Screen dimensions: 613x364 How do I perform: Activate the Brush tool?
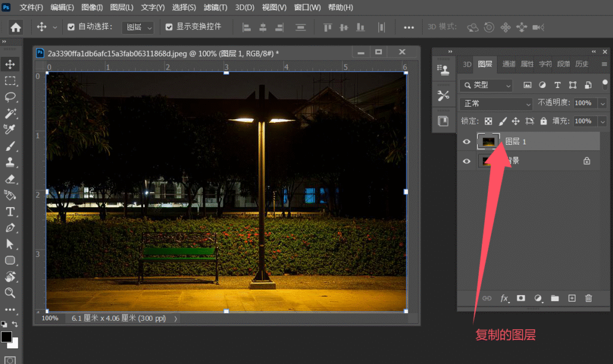10,146
